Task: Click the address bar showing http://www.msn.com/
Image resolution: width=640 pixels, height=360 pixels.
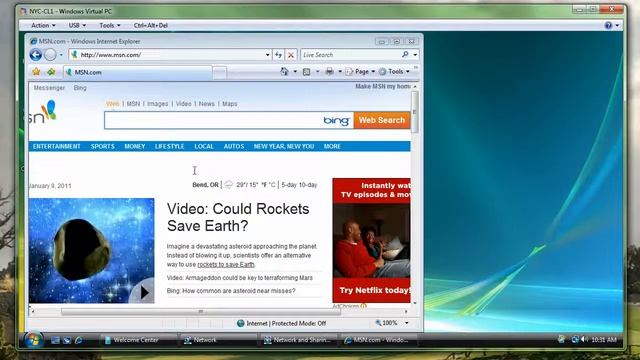Action: click(x=167, y=55)
